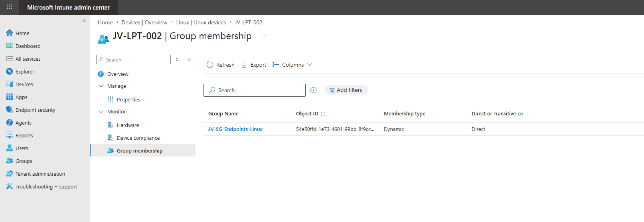The image size is (644, 222).
Task: Click the Membership type column header
Action: click(405, 114)
